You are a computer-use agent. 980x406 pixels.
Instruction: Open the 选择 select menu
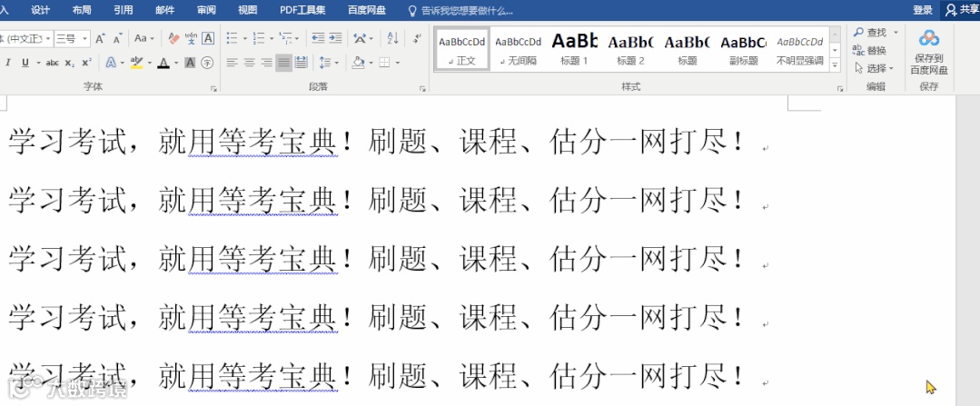coord(875,68)
